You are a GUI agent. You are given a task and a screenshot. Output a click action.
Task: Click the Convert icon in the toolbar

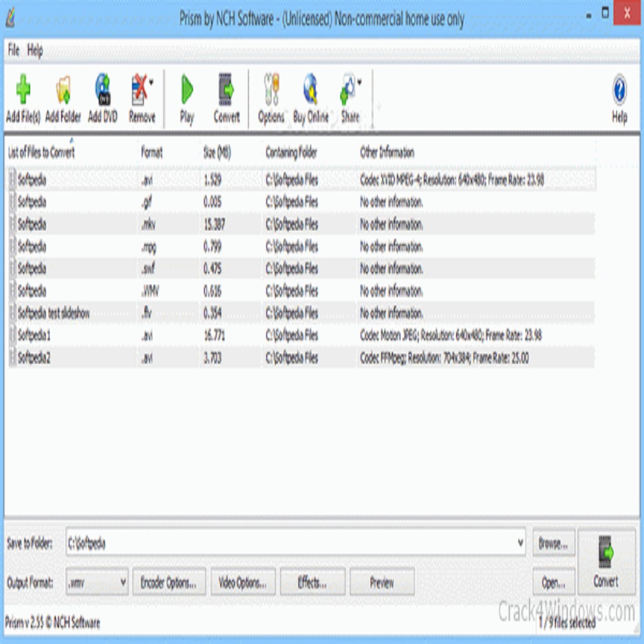(x=226, y=99)
